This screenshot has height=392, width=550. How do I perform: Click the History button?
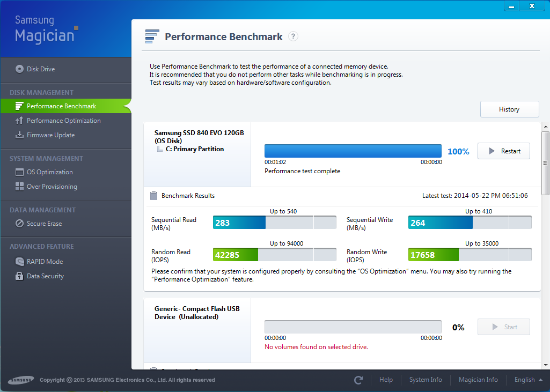point(509,109)
